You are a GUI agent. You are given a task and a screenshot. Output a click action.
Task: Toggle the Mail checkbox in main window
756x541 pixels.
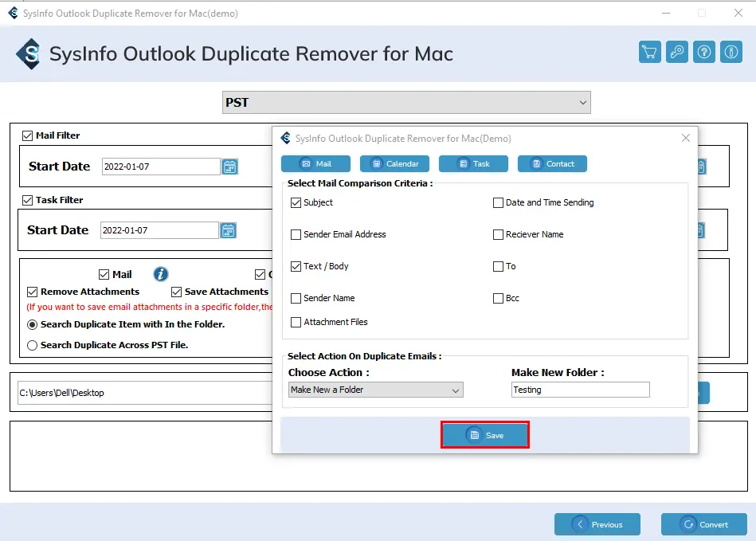click(x=104, y=275)
